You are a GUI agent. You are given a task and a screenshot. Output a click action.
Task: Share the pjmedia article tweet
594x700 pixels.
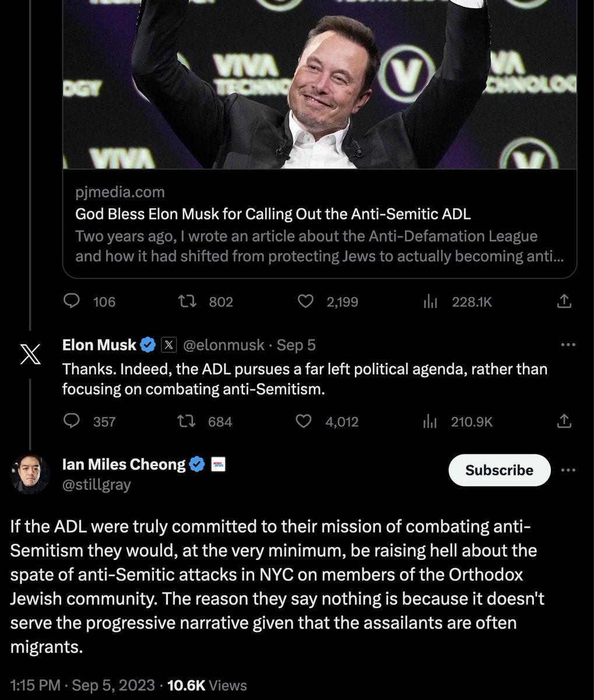tap(564, 301)
